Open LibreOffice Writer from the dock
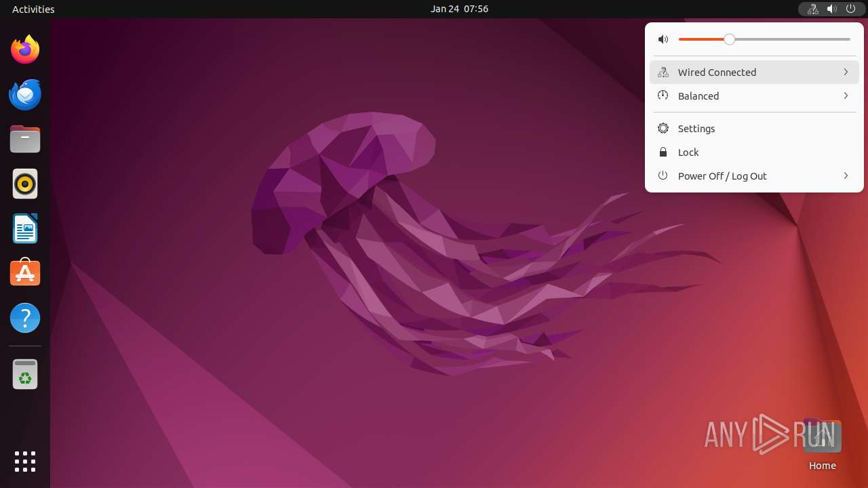 [25, 228]
